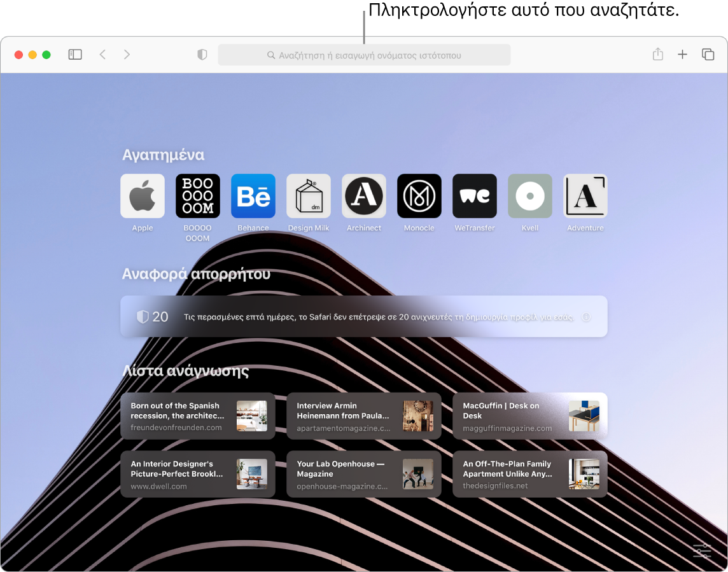
Task: Click the Αγαπημένα heading
Action: point(163,155)
